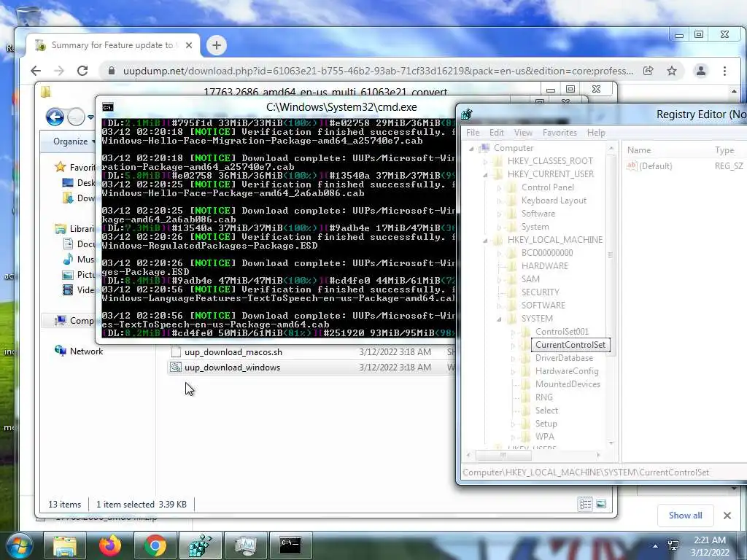Collapse the HKEY_LOCAL_MACHINE registry key
Screen dimensions: 747x560
pos(485,241)
